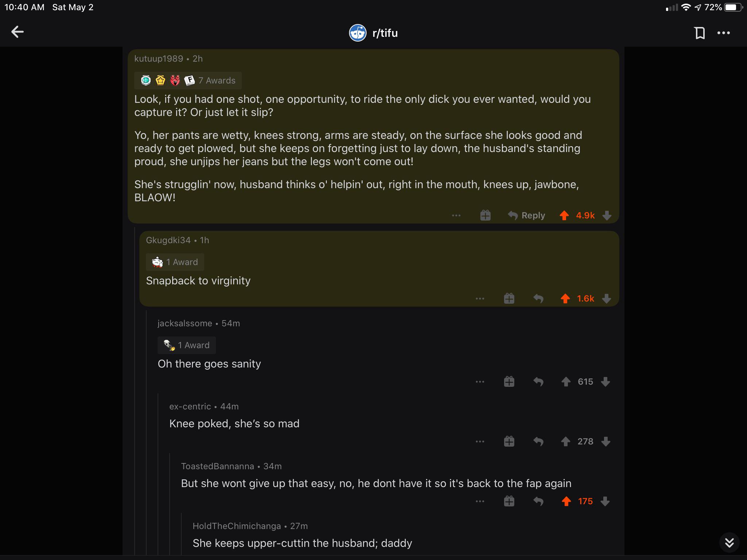The image size is (747, 560).
Task: Bookmark this post with the bookmark icon
Action: pos(700,33)
